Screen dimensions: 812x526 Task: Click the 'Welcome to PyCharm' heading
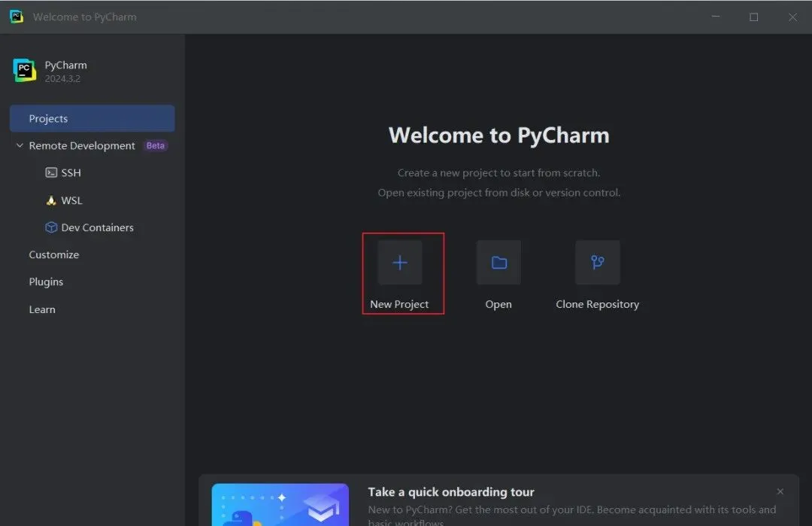tap(498, 135)
